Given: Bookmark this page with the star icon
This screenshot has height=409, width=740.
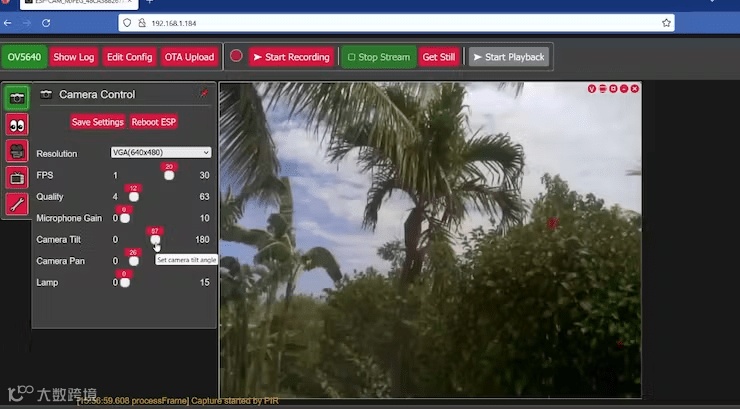Looking at the screenshot, I should pyautogui.click(x=666, y=23).
